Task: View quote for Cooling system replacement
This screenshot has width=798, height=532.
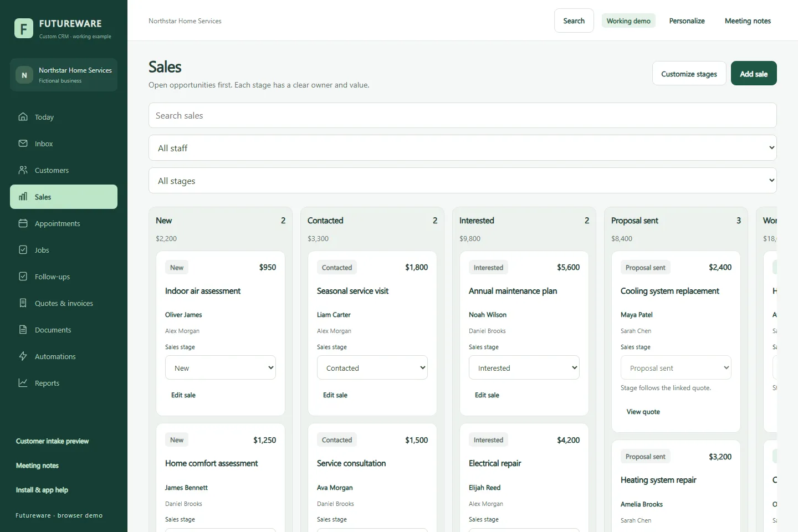Action: point(643,412)
